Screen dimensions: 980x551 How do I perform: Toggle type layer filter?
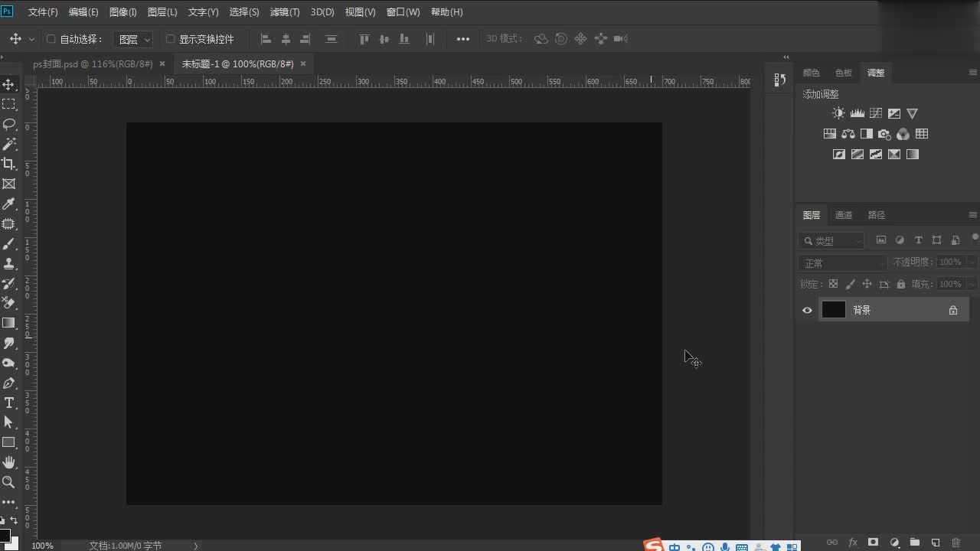pos(918,240)
